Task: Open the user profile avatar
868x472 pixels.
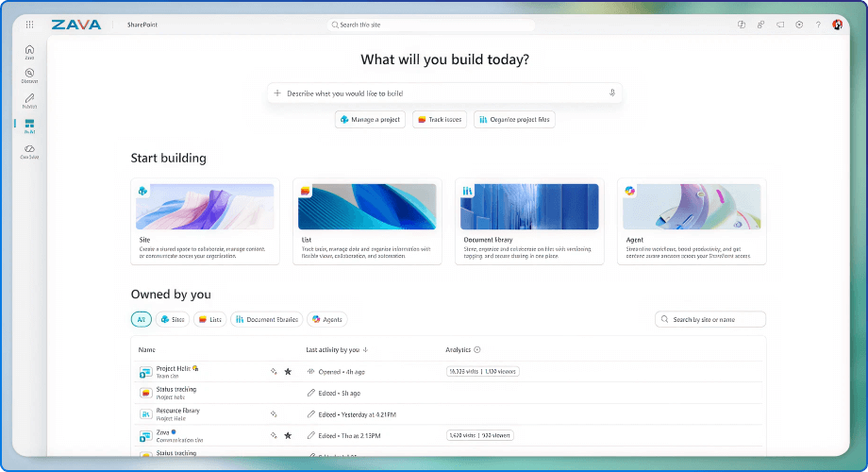Action: coord(837,25)
